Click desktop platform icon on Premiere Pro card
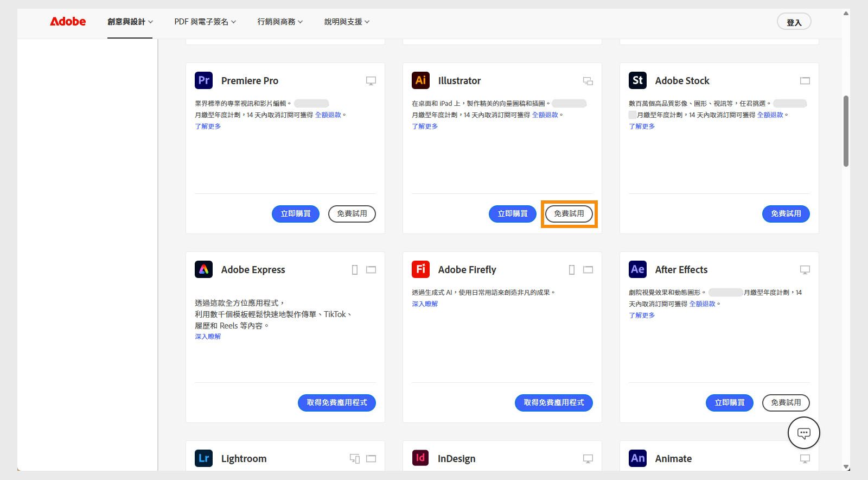The width and height of the screenshot is (868, 480). (x=371, y=81)
